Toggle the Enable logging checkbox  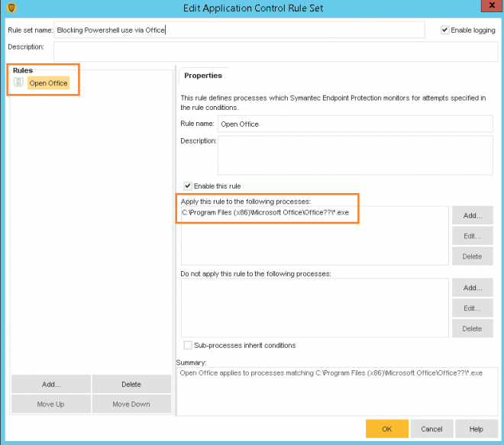click(445, 30)
